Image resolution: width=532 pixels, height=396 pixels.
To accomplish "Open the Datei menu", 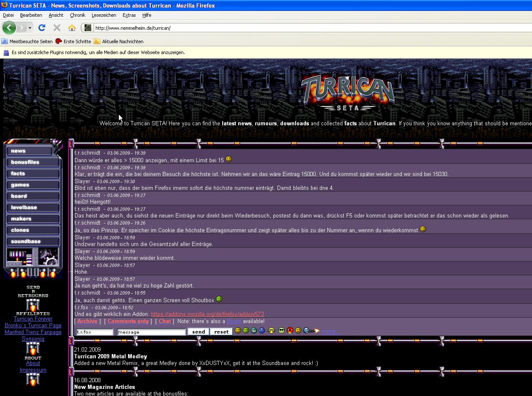I will pyautogui.click(x=8, y=15).
